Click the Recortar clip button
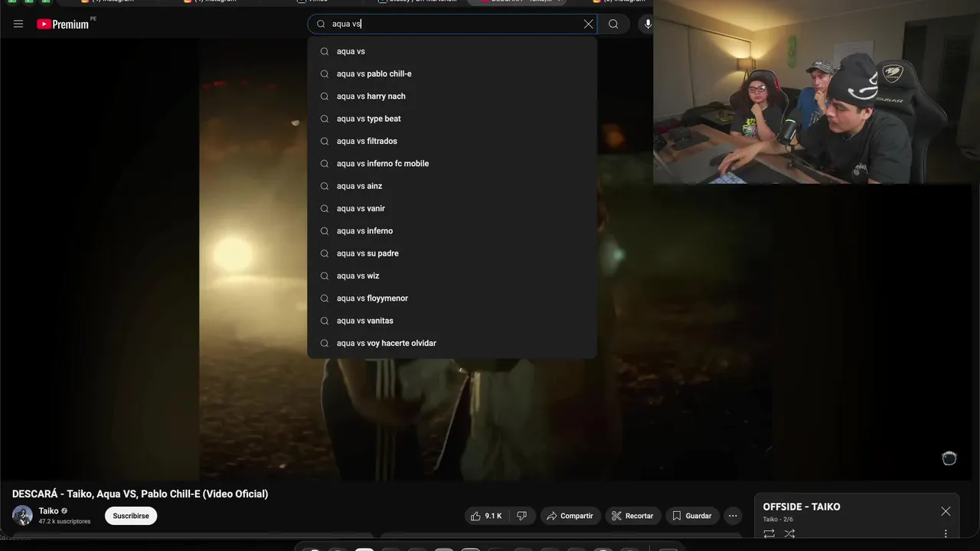The width and height of the screenshot is (980, 551). coord(633,516)
